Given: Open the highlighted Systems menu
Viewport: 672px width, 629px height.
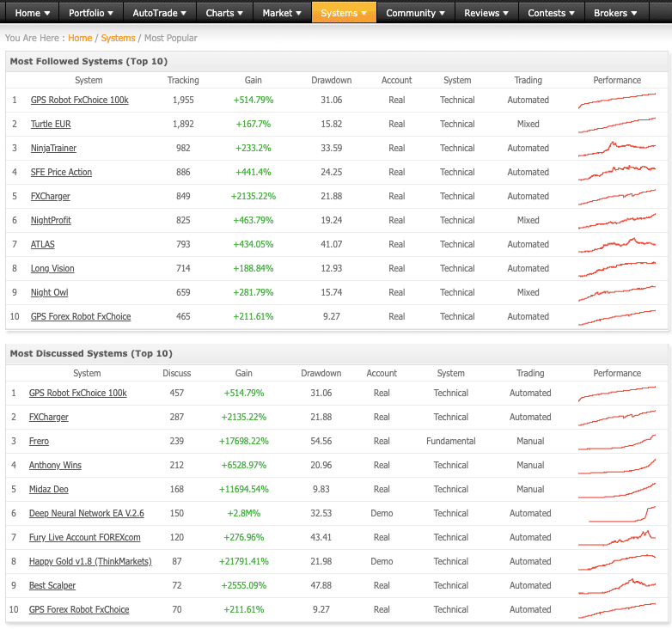Looking at the screenshot, I should click(344, 13).
